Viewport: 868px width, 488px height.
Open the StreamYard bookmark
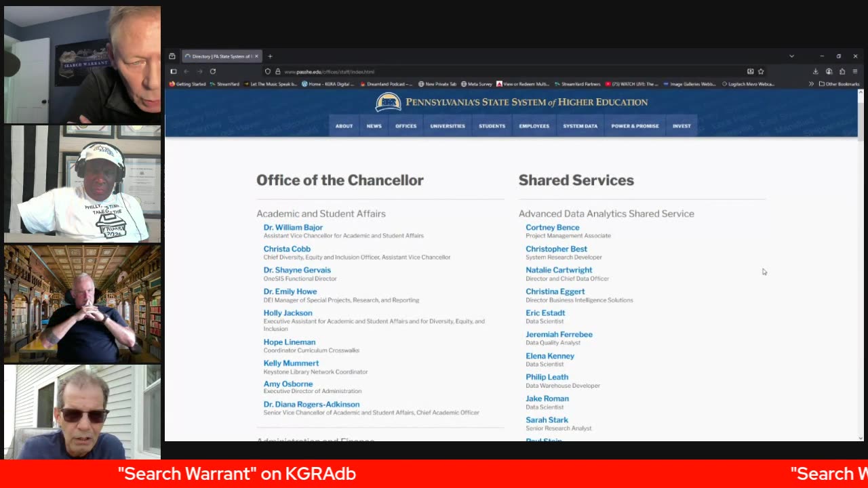pyautogui.click(x=224, y=84)
